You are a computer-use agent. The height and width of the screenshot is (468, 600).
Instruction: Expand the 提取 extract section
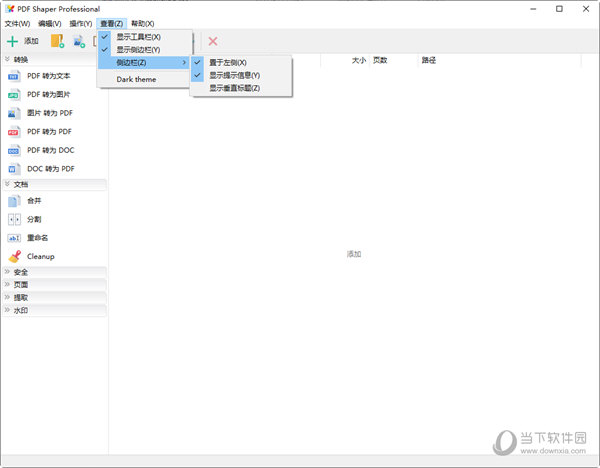[x=54, y=297]
